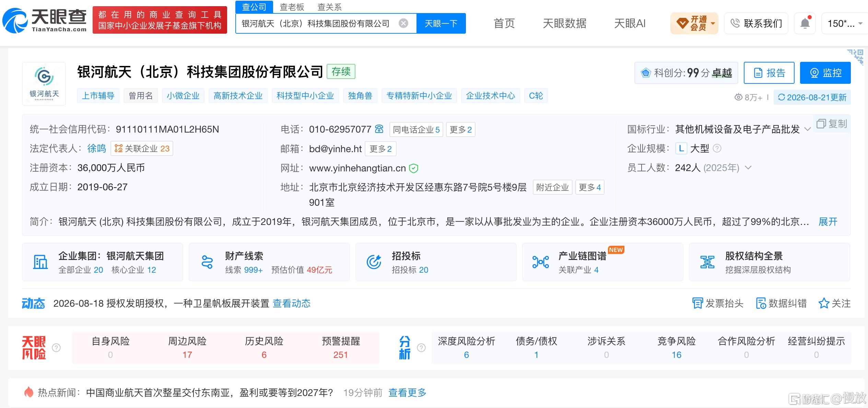Open 天眼AI navigation item
This screenshot has width=868, height=408.
click(x=630, y=23)
